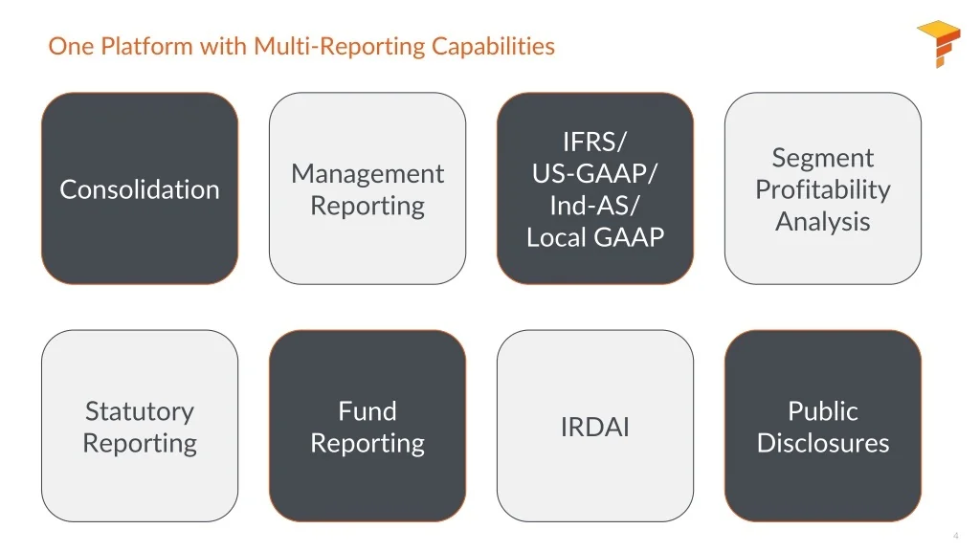Viewport: 980px width, 551px height.
Task: Click the 'Ind-AS/' text line
Action: (x=595, y=206)
